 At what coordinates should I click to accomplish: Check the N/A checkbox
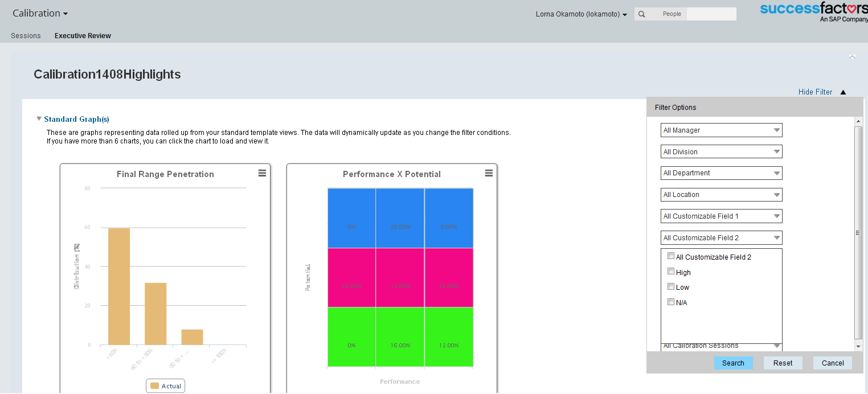pyautogui.click(x=671, y=302)
